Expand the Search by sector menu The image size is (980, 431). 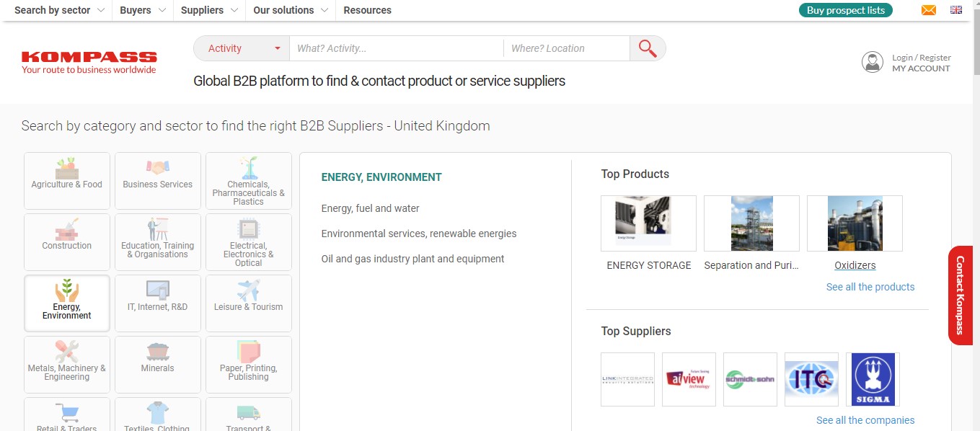[59, 10]
